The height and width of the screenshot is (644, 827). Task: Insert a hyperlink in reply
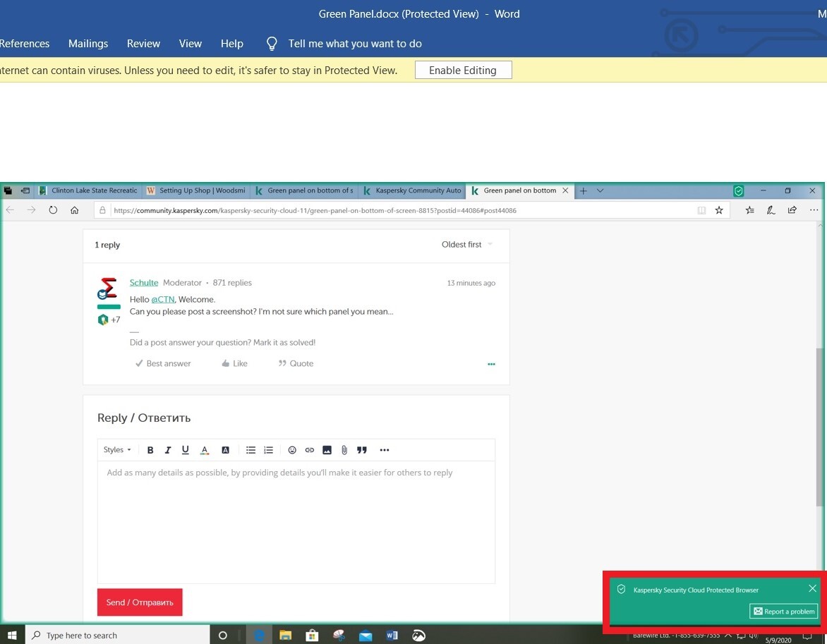click(310, 450)
